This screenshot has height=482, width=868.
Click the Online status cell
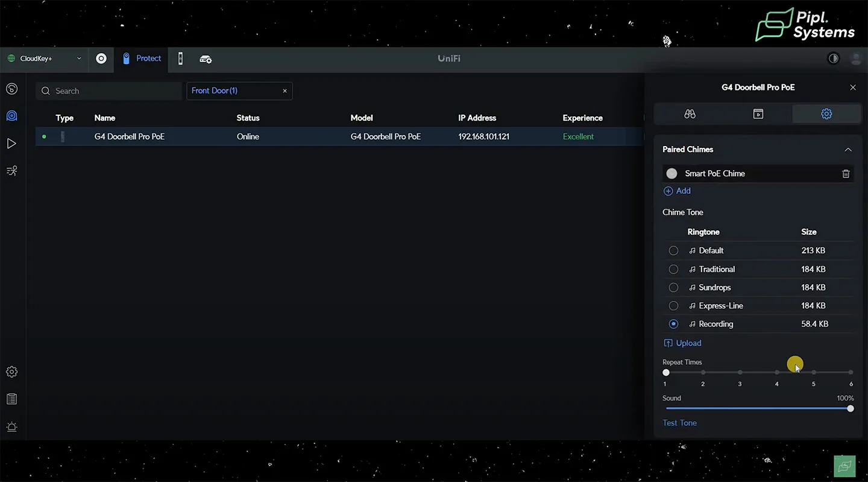pyautogui.click(x=248, y=136)
